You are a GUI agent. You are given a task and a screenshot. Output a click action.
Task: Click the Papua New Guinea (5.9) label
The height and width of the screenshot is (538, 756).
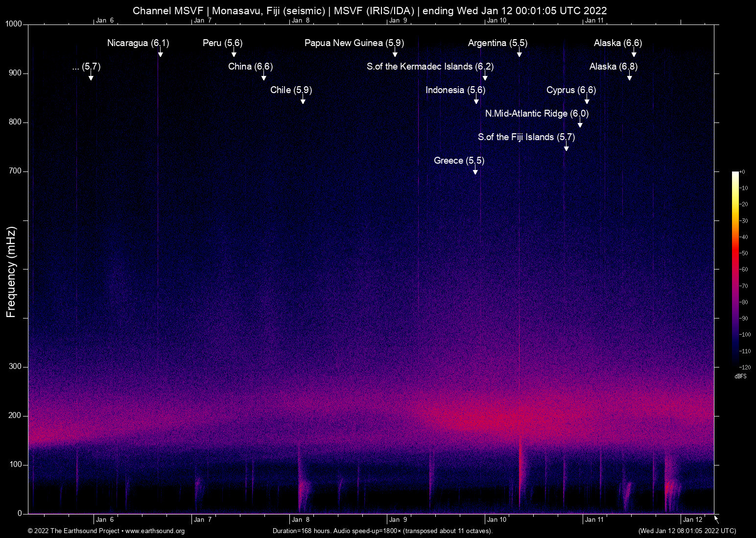click(354, 43)
